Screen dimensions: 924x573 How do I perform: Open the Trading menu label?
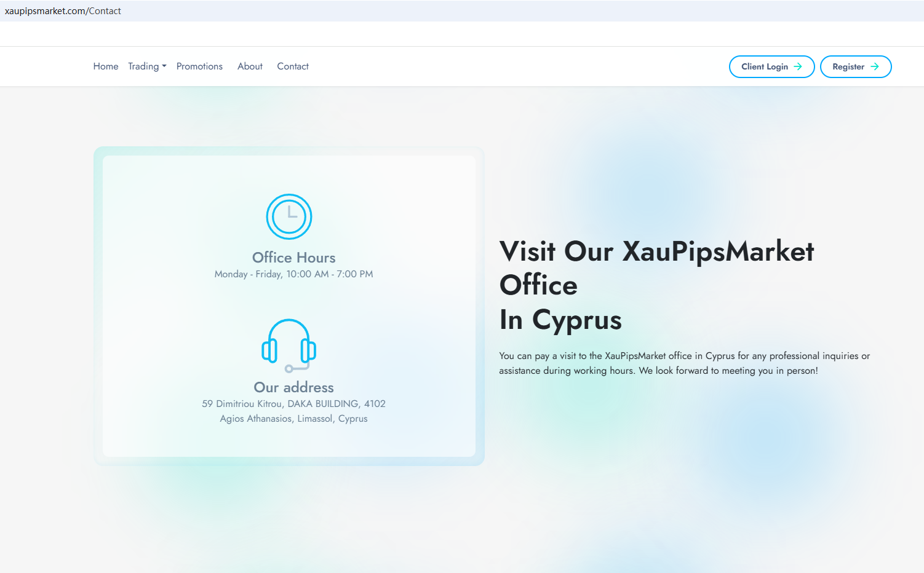tap(143, 66)
